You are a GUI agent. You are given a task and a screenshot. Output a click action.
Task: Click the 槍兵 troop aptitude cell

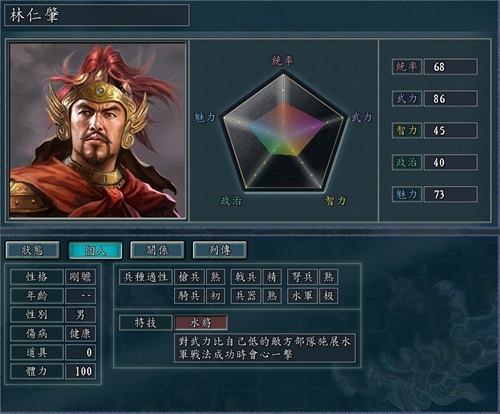[189, 277]
